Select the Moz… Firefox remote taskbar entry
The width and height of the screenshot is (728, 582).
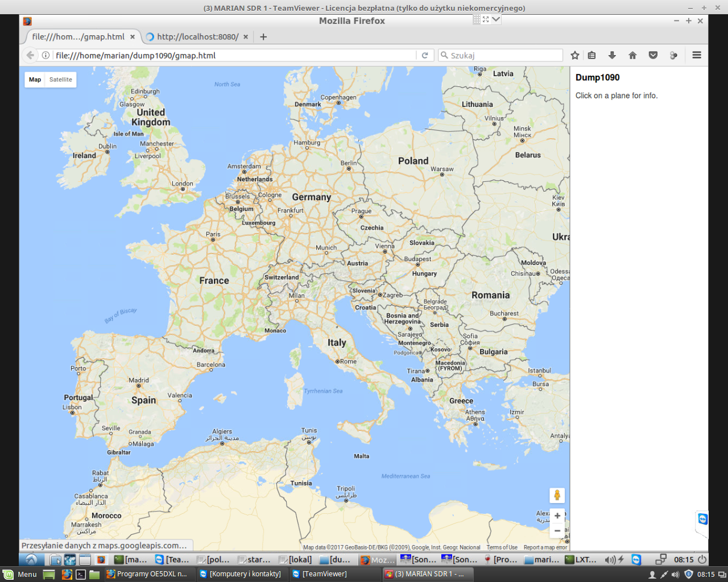click(377, 559)
